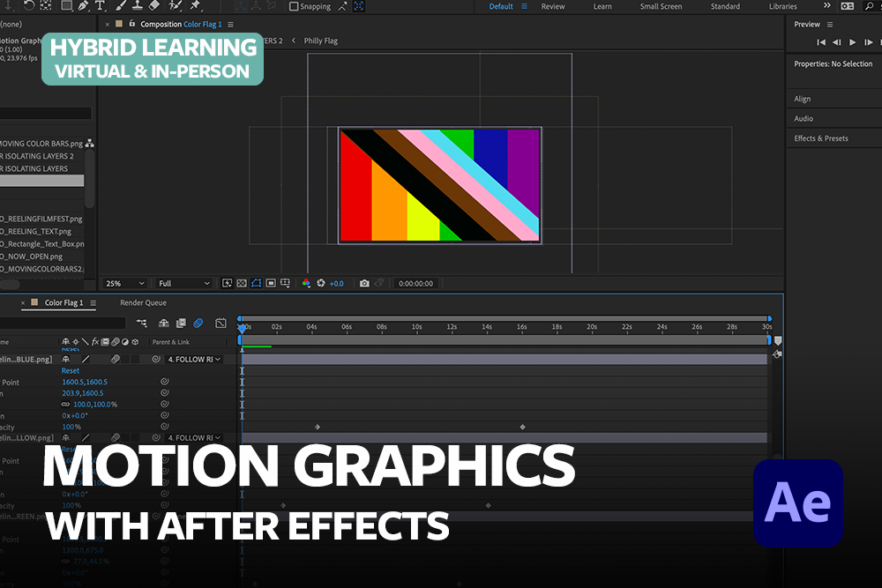
Task: Take a snapshot of the composition
Action: 364,283
